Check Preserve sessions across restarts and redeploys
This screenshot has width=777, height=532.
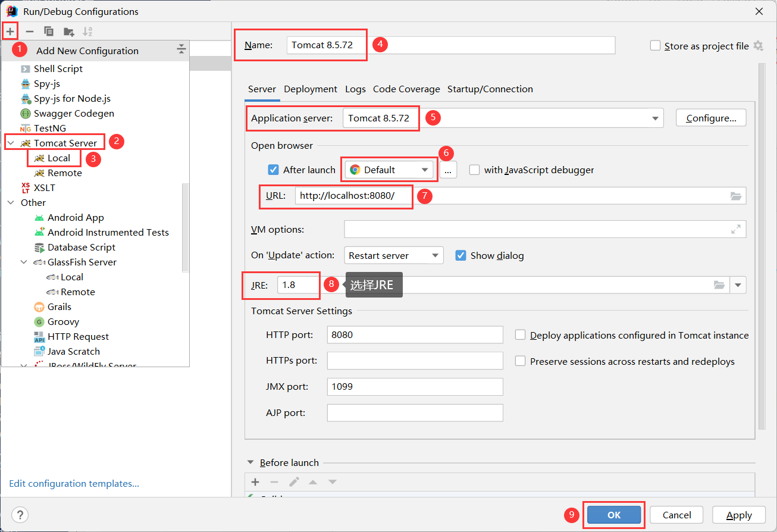[520, 361]
